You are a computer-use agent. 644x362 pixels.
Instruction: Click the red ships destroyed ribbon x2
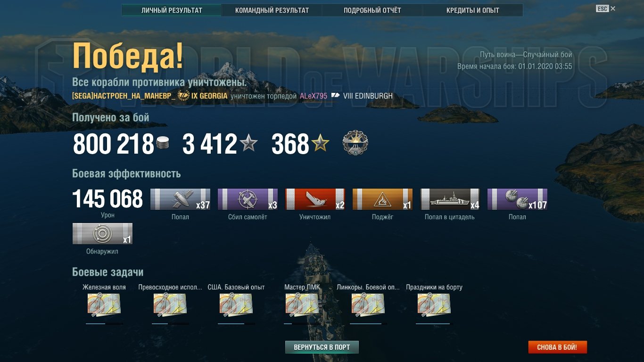click(315, 199)
